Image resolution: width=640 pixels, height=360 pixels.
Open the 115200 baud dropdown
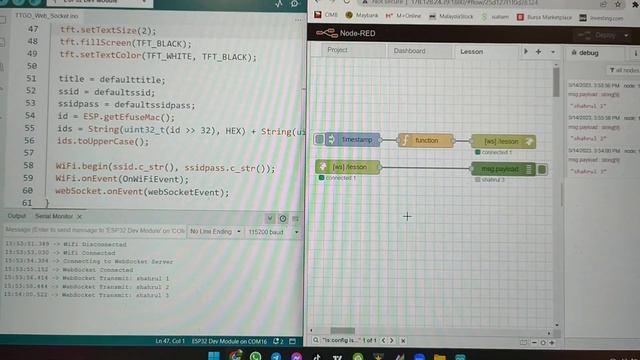click(x=273, y=232)
